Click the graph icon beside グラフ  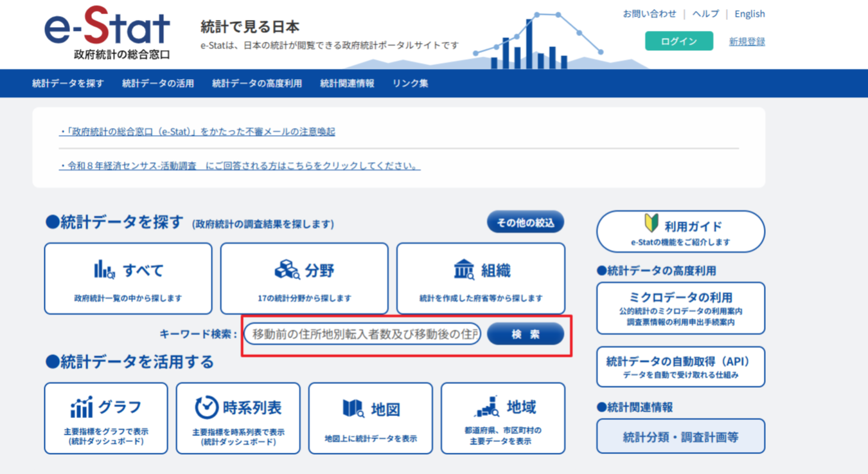point(82,407)
